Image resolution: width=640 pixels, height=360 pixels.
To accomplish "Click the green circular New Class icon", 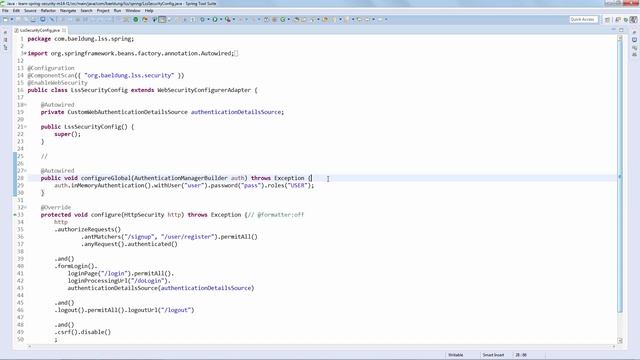I will point(282,19).
